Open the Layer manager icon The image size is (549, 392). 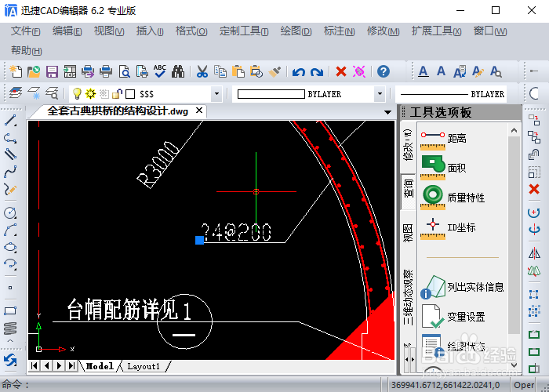(16, 93)
